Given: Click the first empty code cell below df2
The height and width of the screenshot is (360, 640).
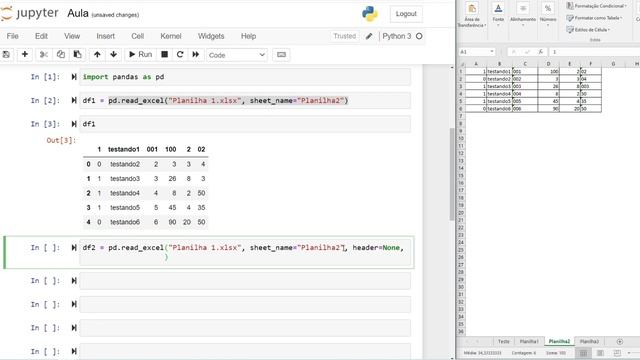Looking at the screenshot, I should pyautogui.click(x=245, y=281).
